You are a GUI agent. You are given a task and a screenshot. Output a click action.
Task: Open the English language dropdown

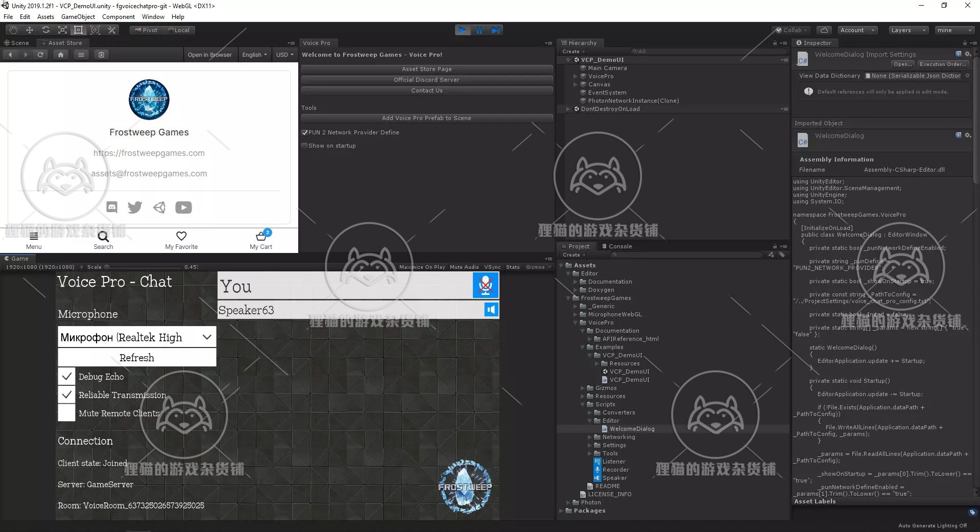pyautogui.click(x=254, y=55)
